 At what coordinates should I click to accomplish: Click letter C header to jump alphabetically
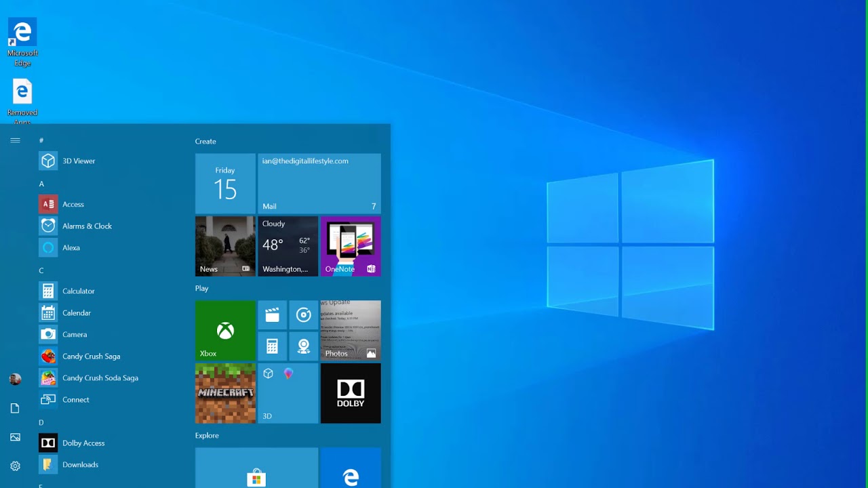point(41,270)
